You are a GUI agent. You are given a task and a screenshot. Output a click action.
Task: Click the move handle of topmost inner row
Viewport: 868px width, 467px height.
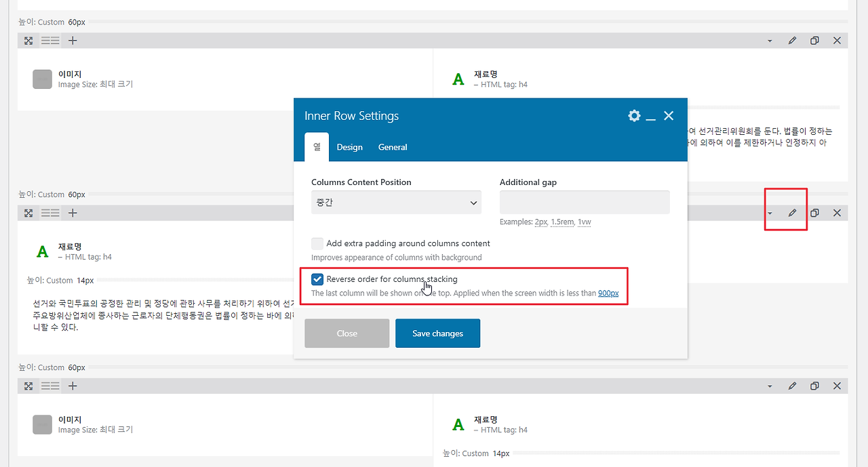click(28, 41)
